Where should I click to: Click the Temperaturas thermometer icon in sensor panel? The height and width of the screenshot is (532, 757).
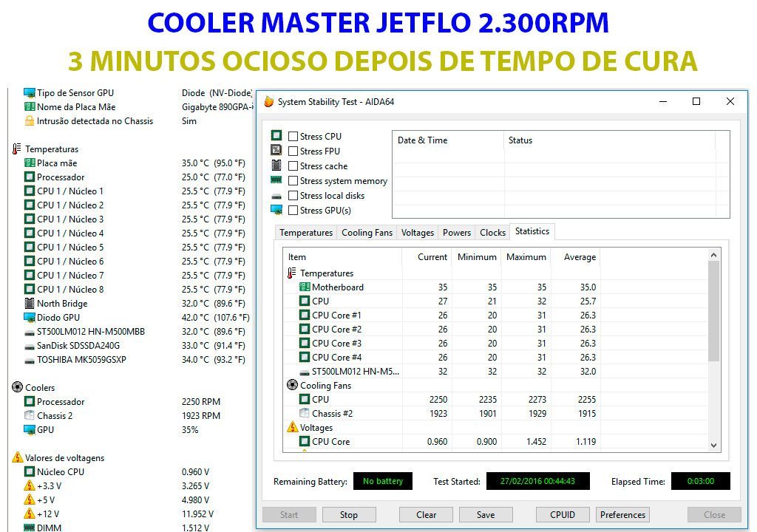(17, 149)
